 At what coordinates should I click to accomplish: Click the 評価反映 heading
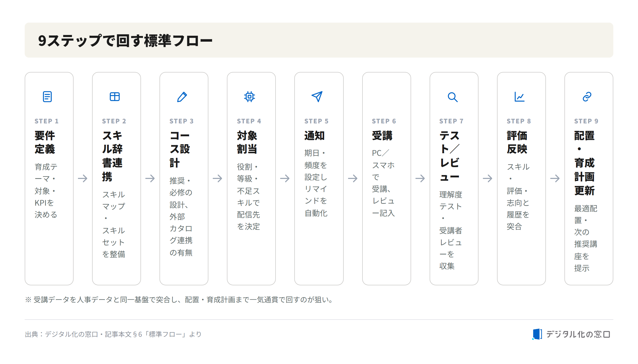coord(517,142)
